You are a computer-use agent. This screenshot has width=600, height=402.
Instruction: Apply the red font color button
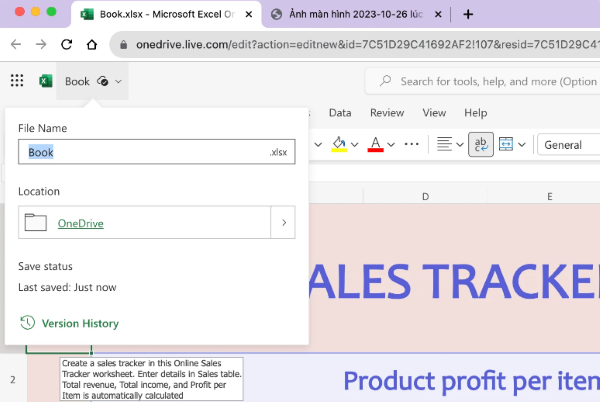click(376, 144)
